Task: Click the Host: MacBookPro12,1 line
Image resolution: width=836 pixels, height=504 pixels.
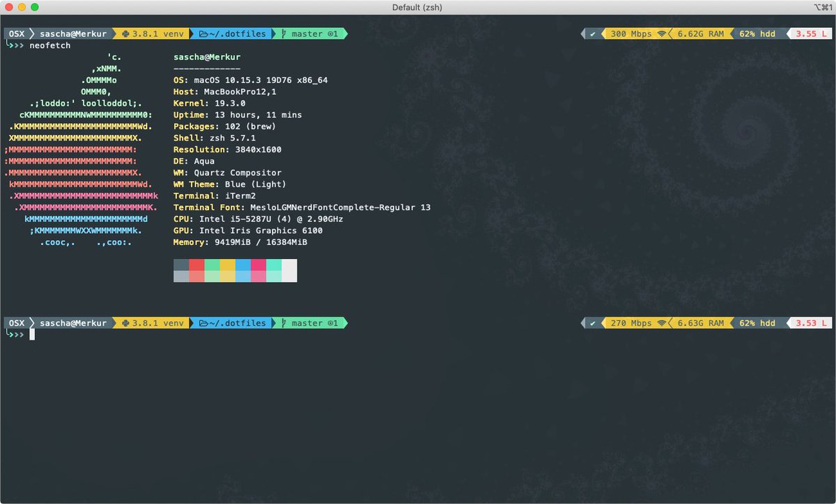Action: [225, 92]
